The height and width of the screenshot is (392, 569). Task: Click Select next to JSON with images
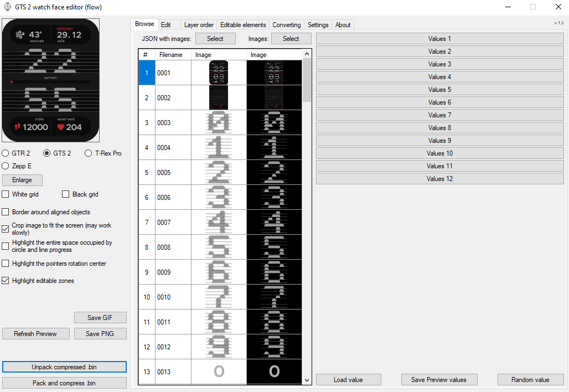pyautogui.click(x=215, y=38)
